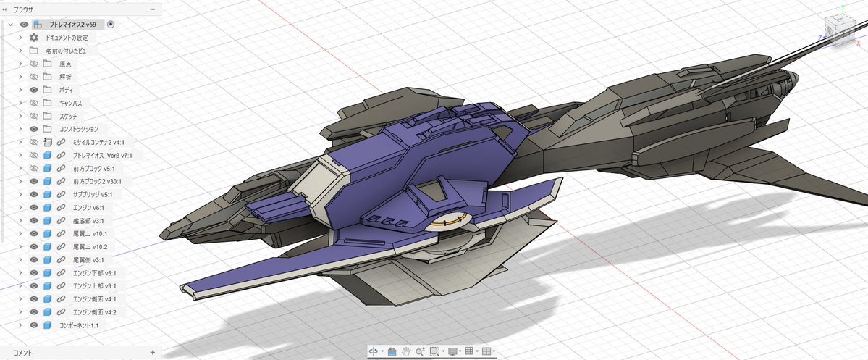
Task: Expand the コンストラクション folder
Action: [20, 129]
